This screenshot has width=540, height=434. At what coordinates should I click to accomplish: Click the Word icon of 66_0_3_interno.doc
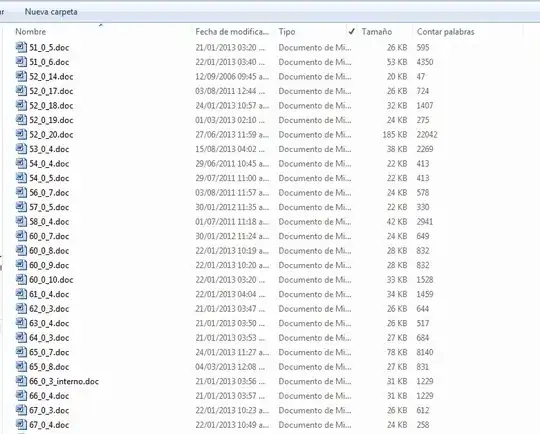pos(21,381)
